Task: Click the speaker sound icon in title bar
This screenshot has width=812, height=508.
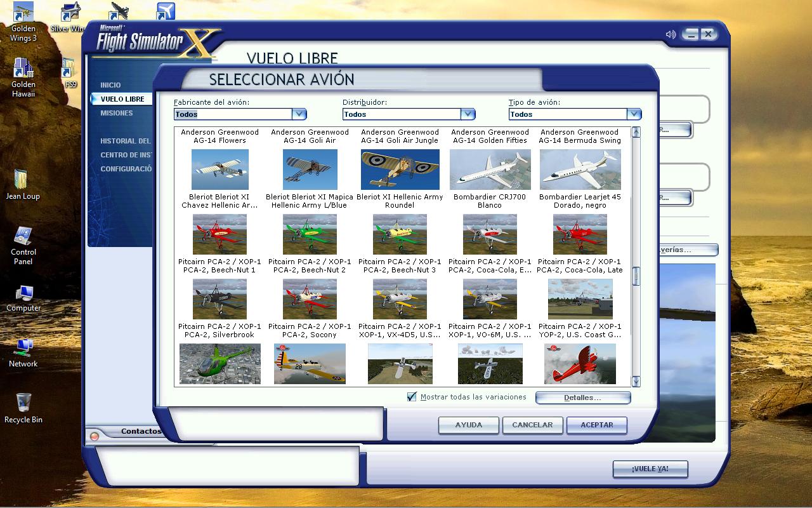Action: [x=671, y=34]
